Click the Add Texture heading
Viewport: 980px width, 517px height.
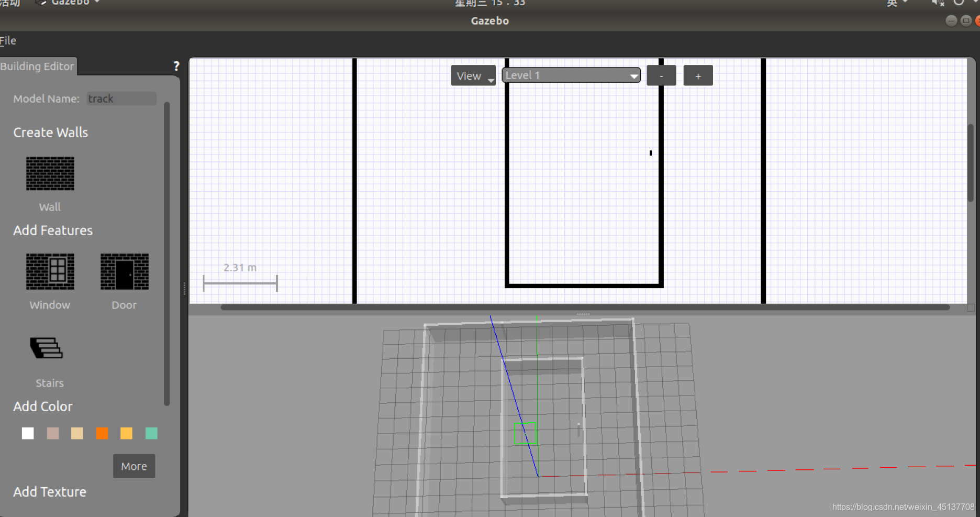50,492
